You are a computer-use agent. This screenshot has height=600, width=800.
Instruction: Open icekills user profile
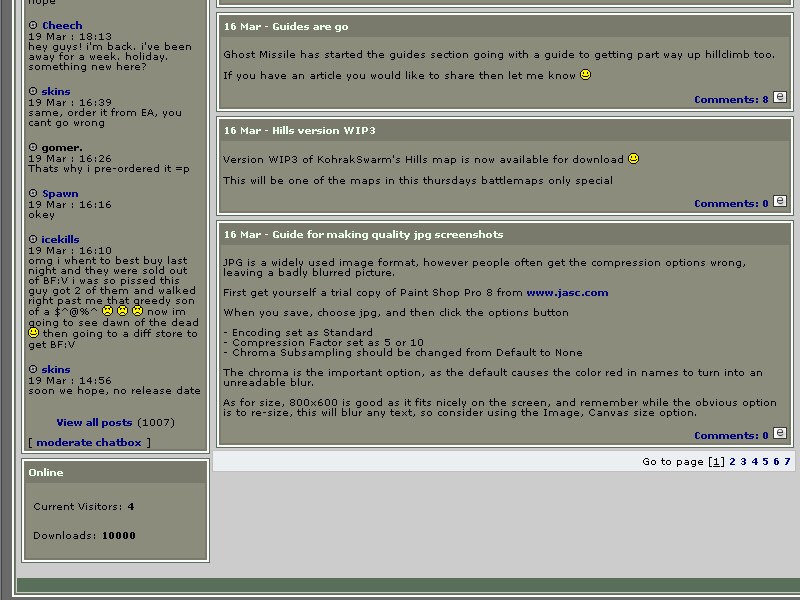[x=60, y=239]
